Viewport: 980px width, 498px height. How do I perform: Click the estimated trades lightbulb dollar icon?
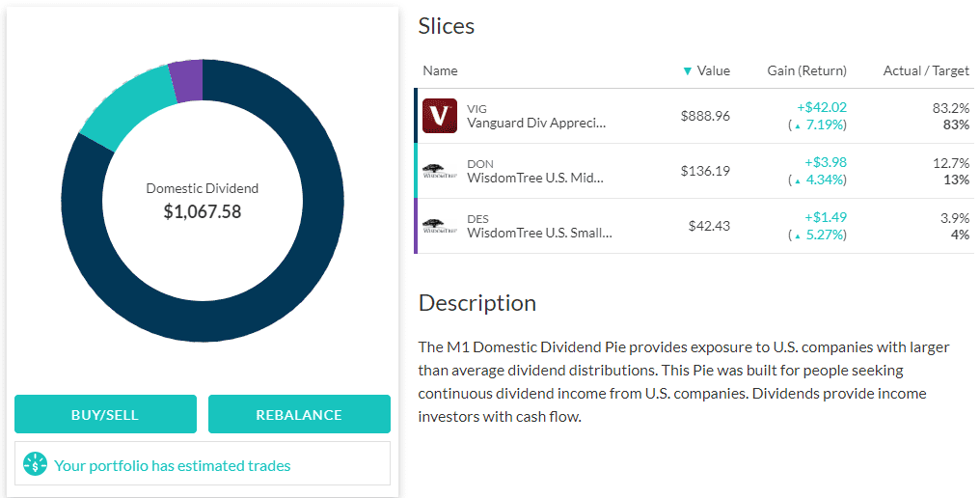click(35, 463)
